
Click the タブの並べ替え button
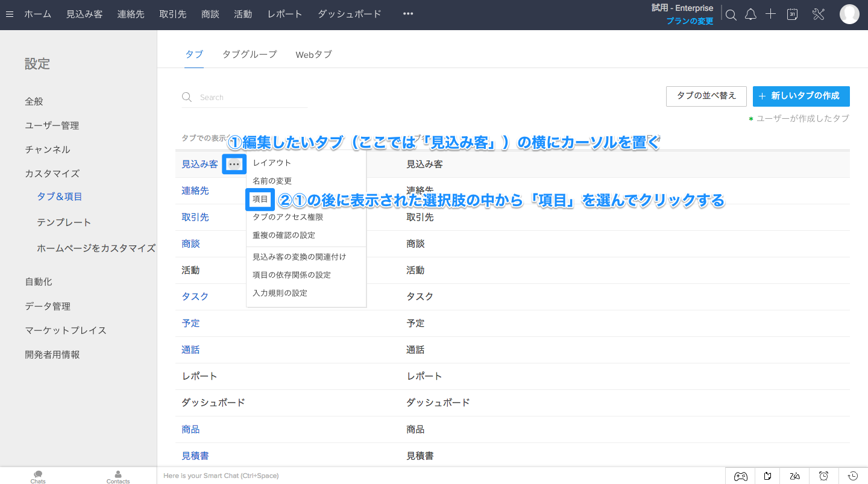tap(706, 96)
